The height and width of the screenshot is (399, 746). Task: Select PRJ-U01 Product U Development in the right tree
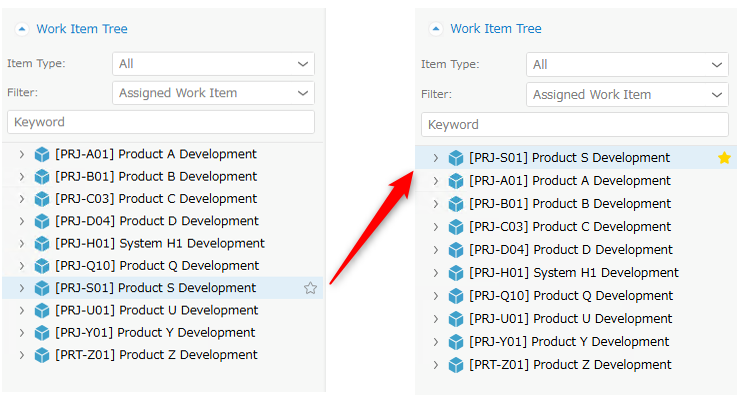pyautogui.click(x=570, y=319)
